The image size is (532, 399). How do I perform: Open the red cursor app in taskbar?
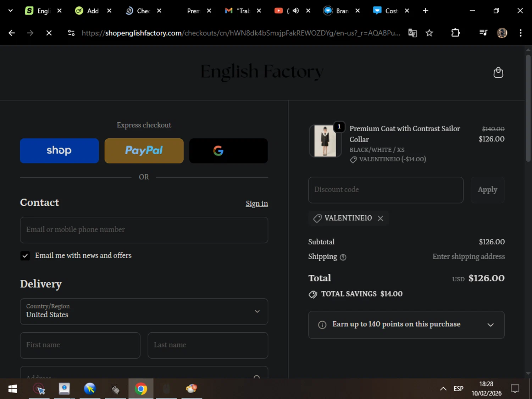point(39,389)
